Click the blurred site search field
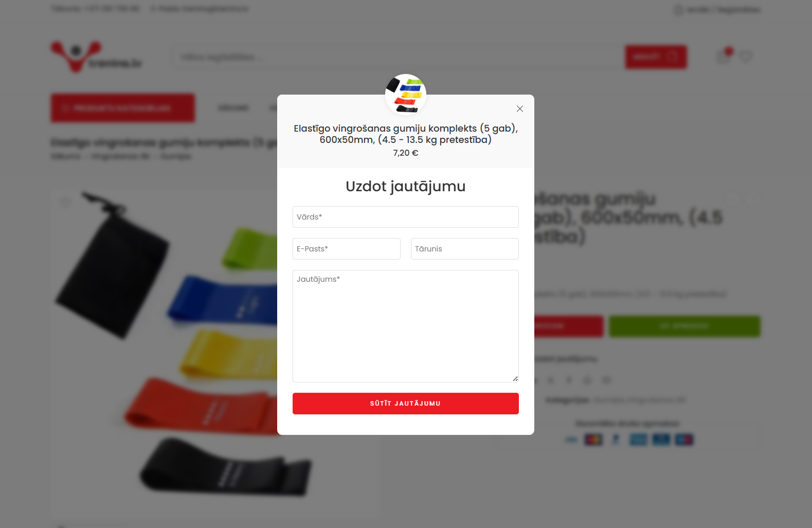This screenshot has width=812, height=528. [399, 57]
